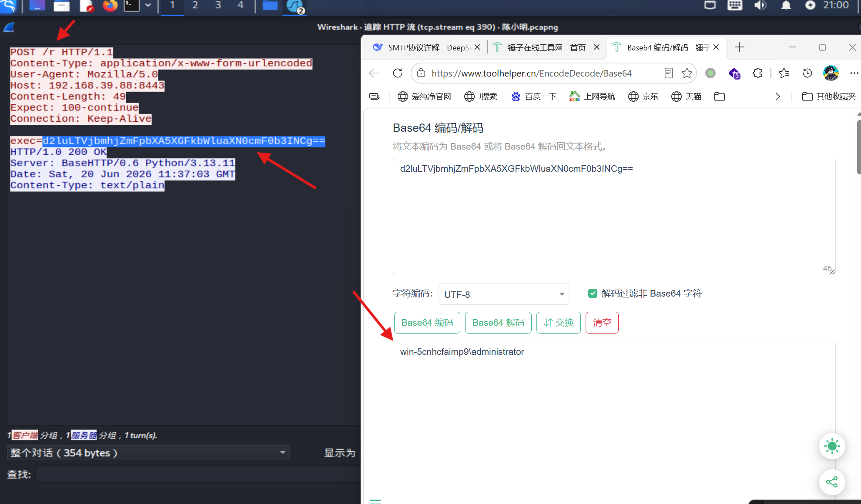The image size is (861, 504).
Task: Expand the 整个对话 (354 bytes) combo box
Action: coord(148,453)
